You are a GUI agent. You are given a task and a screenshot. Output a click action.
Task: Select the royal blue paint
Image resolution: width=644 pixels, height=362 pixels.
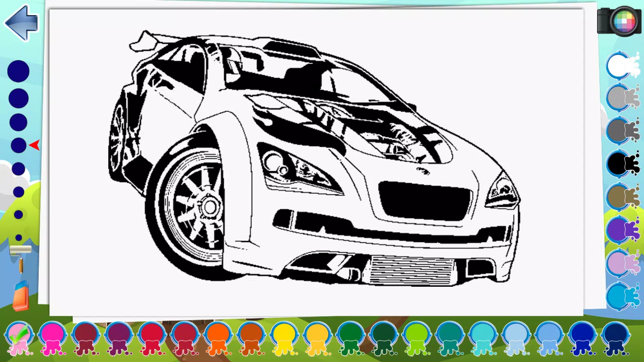coord(582,338)
